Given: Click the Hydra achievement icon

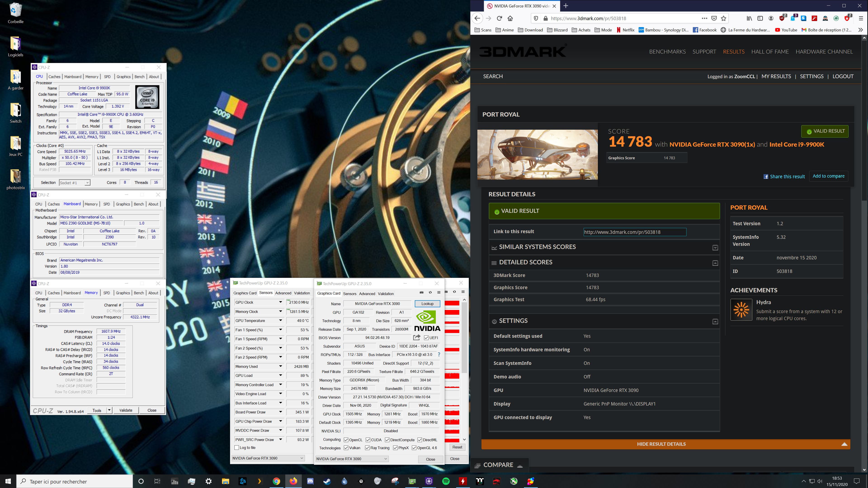Looking at the screenshot, I should click(741, 310).
